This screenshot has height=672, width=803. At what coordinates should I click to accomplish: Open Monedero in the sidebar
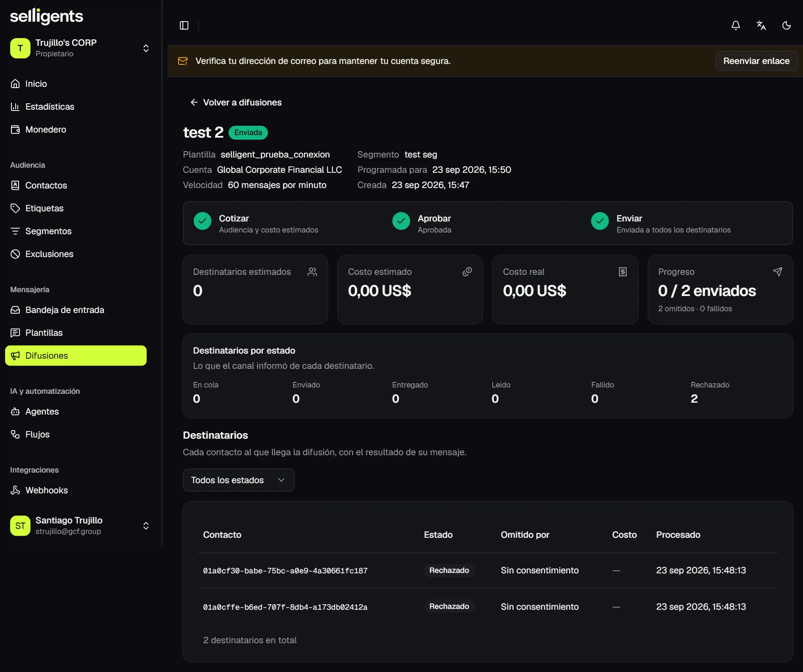coord(76,130)
